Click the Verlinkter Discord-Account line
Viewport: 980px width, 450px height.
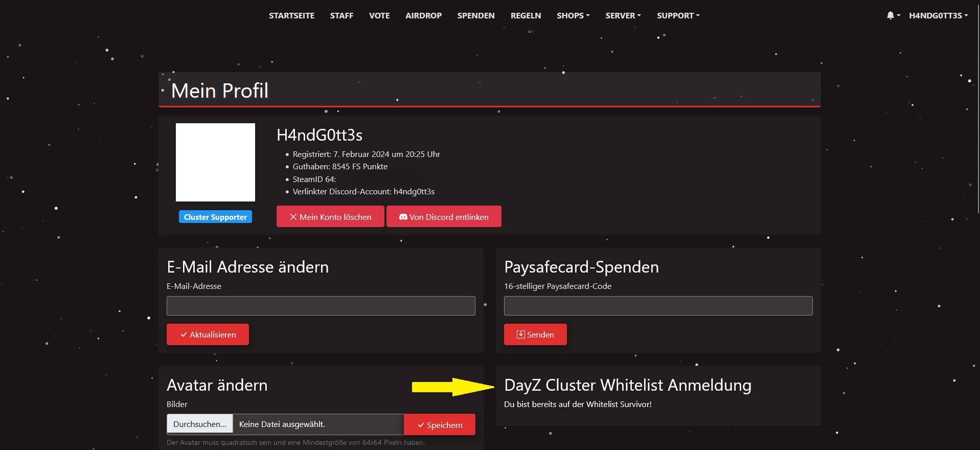click(363, 191)
